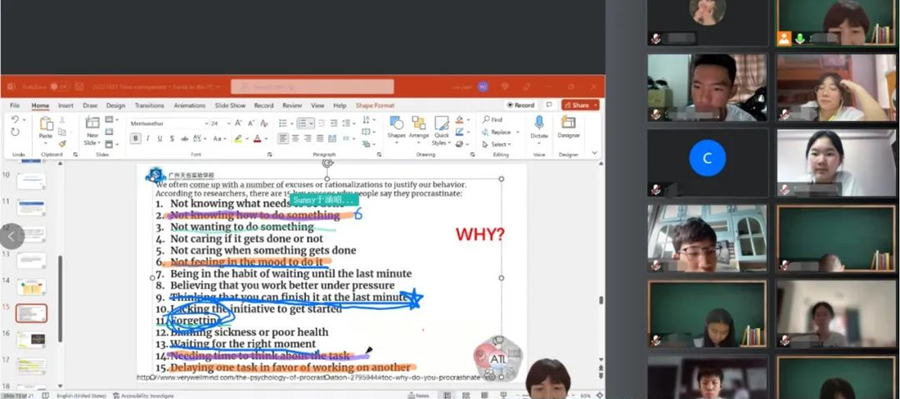Toggle Bold formatting
The image size is (900, 399).
(135, 138)
